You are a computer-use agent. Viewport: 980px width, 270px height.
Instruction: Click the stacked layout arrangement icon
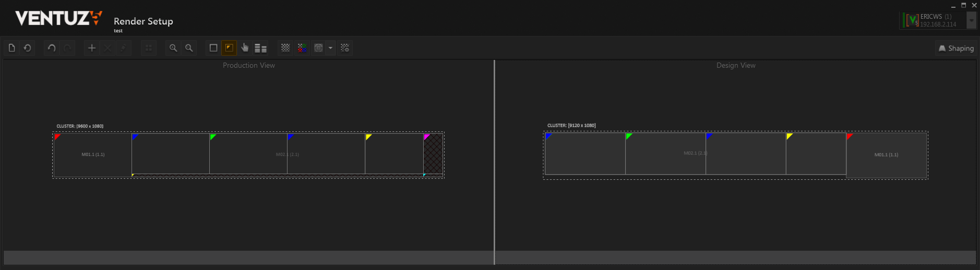click(260, 48)
